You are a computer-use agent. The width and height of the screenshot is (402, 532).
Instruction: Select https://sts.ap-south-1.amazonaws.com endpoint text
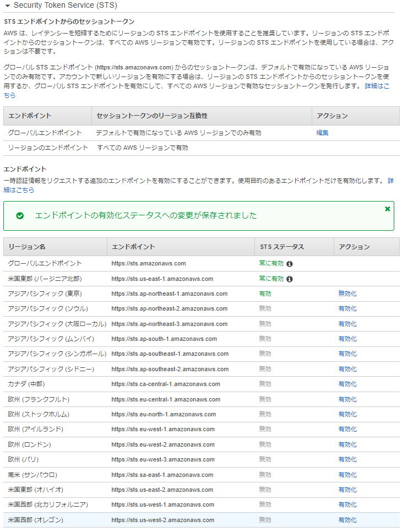[164, 339]
